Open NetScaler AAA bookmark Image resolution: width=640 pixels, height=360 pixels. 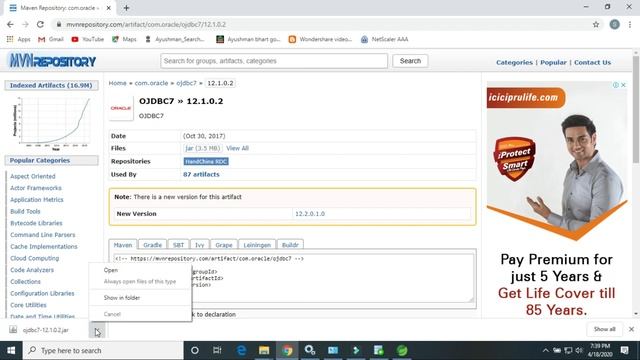(384, 39)
